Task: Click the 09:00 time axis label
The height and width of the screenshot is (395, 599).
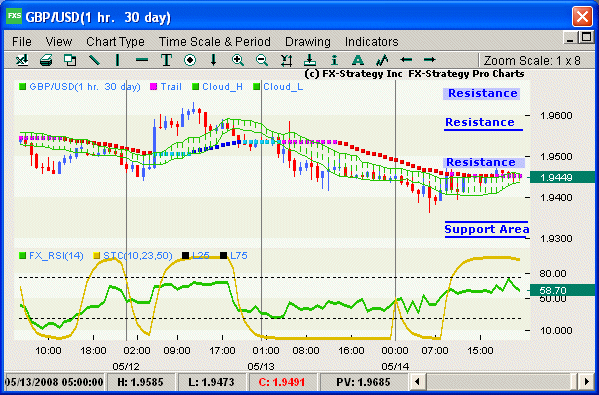Action: (177, 350)
